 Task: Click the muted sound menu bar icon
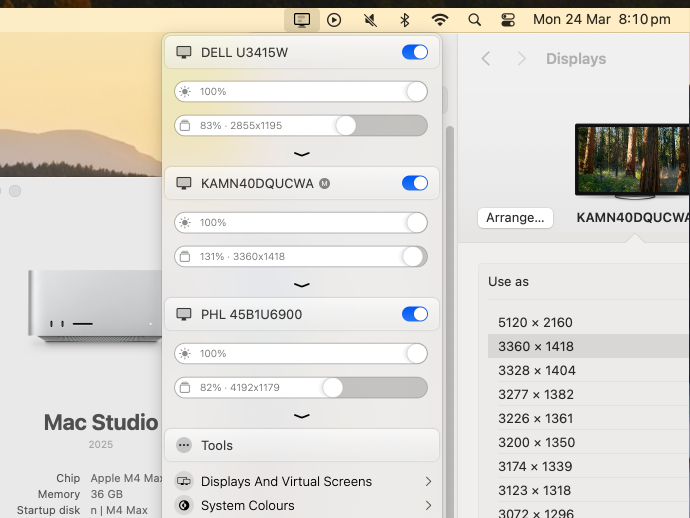[370, 20]
